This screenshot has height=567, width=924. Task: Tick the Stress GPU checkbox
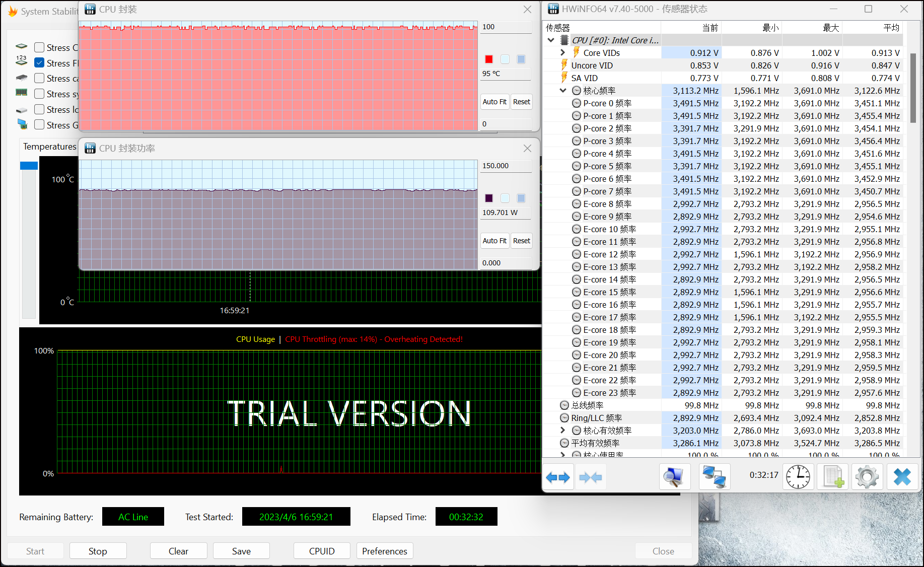coord(39,124)
